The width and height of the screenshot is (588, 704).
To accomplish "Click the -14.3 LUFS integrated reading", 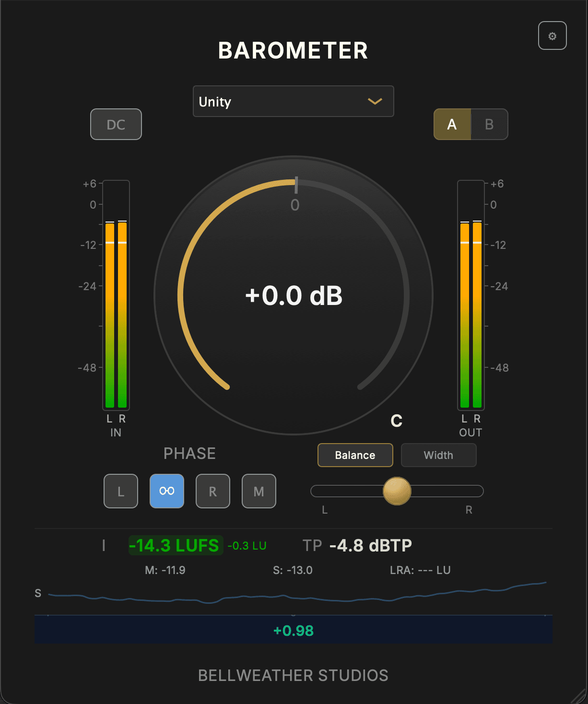I will click(176, 545).
